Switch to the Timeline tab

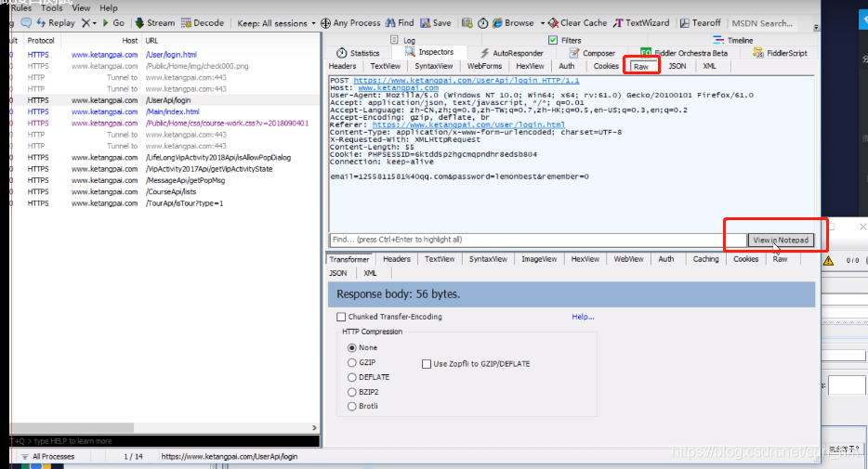click(x=733, y=40)
